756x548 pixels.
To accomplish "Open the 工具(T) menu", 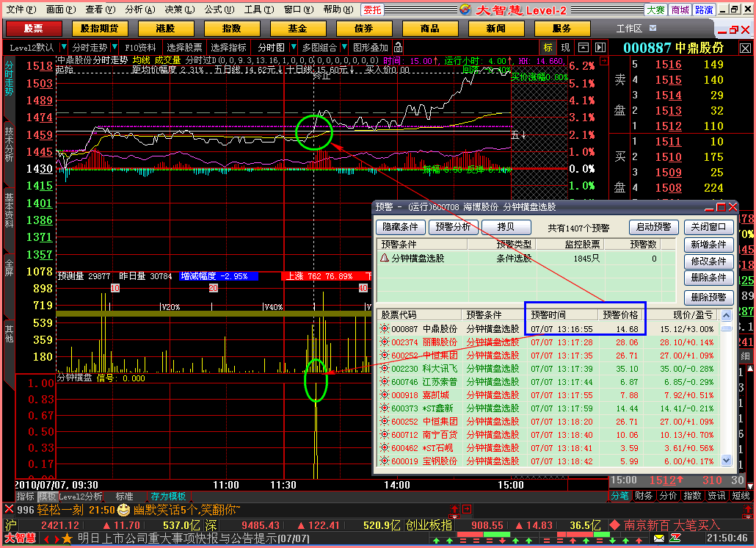I will pyautogui.click(x=259, y=9).
